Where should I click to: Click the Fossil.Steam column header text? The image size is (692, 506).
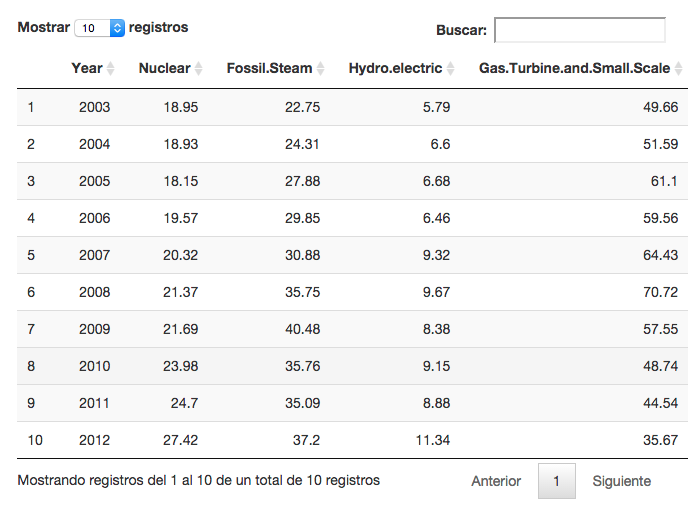tap(269, 68)
